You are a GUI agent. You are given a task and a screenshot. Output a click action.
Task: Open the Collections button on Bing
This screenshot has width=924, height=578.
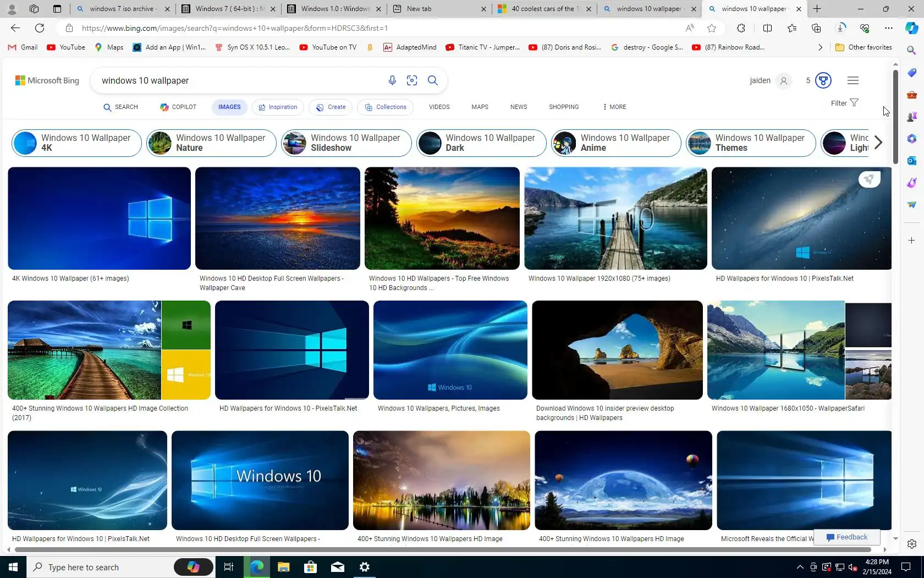[386, 107]
